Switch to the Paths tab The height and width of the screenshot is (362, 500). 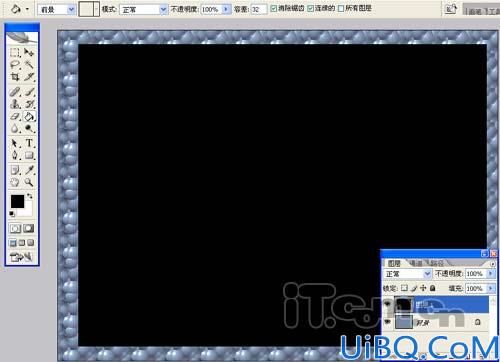coord(437,263)
